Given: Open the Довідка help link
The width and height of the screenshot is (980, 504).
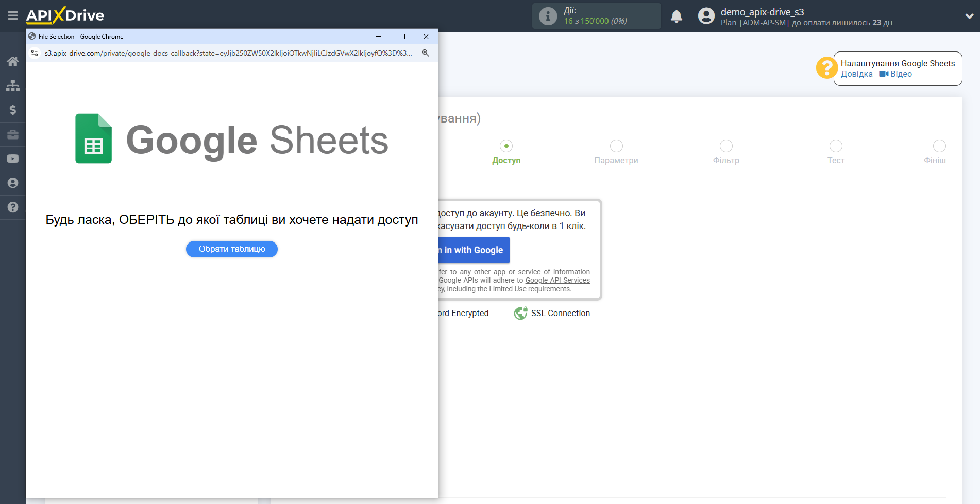Looking at the screenshot, I should click(856, 74).
